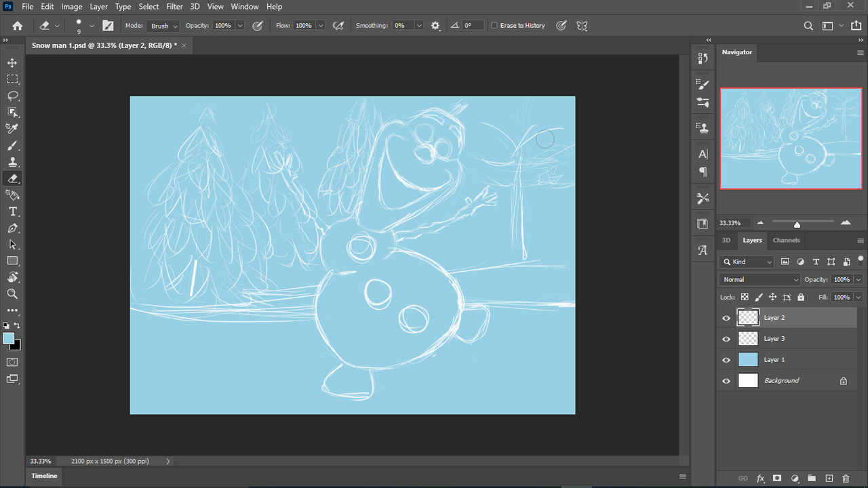Screen dimensions: 868x488
Task: Go to Photoshop Home screen
Action: 18,26
